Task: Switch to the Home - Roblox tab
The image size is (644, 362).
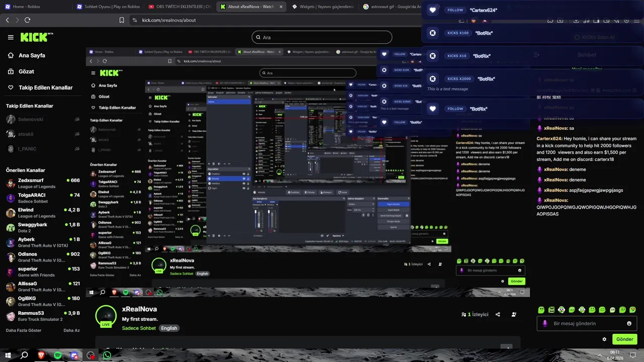Action: pos(35,7)
